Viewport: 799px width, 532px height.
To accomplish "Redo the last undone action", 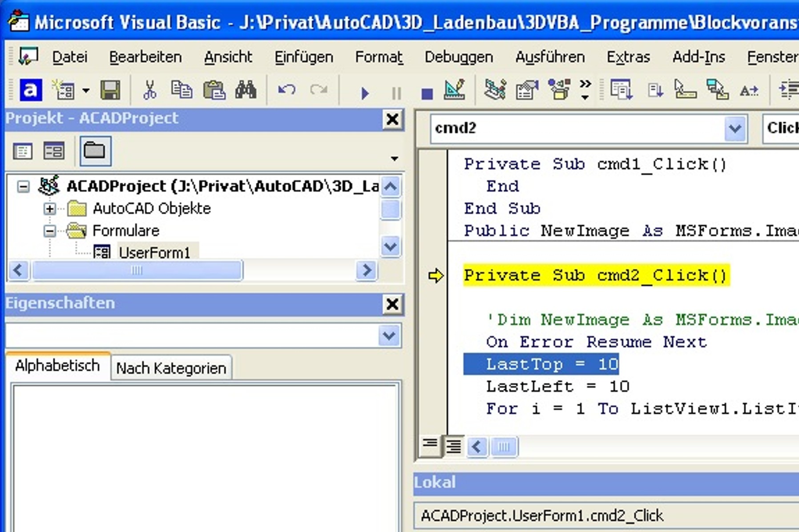I will [x=319, y=91].
